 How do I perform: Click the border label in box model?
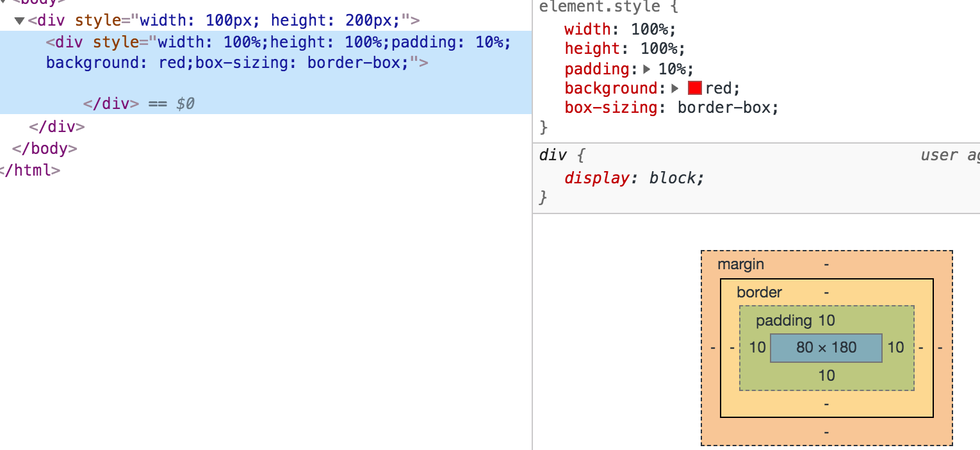759,292
